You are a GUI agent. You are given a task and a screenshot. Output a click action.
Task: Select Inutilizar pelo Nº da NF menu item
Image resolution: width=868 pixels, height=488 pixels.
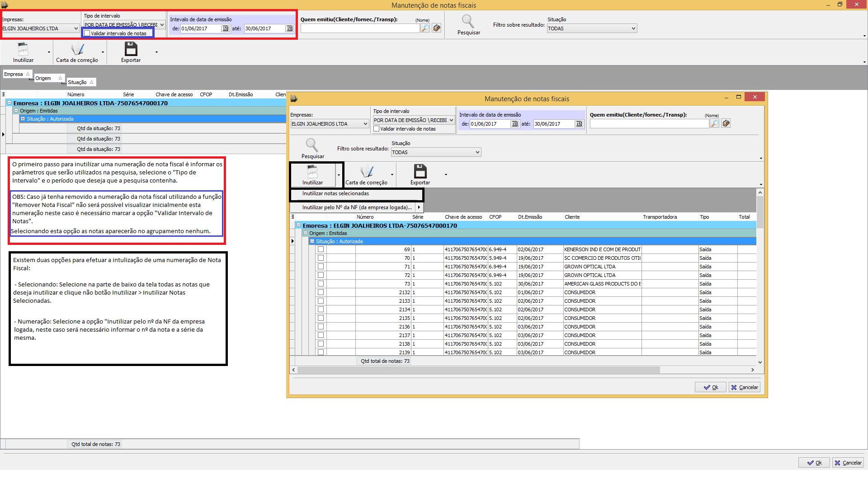tap(356, 207)
